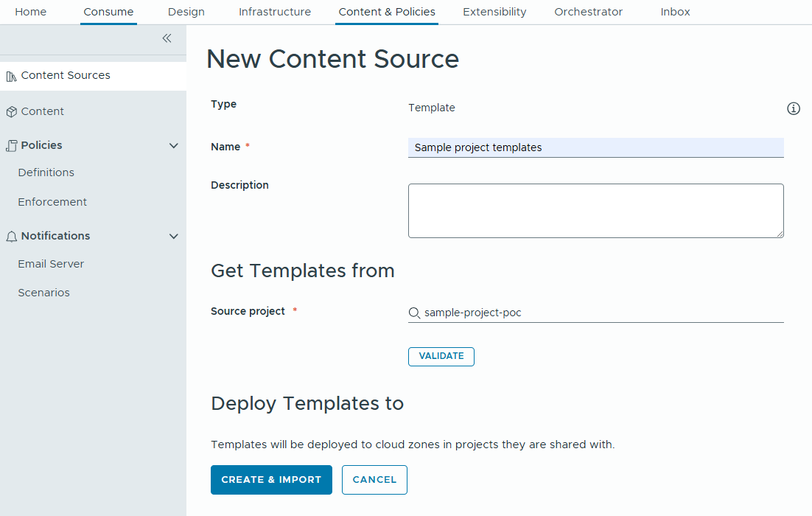The height and width of the screenshot is (516, 812).
Task: Click into the Description text area
Action: [x=595, y=211]
